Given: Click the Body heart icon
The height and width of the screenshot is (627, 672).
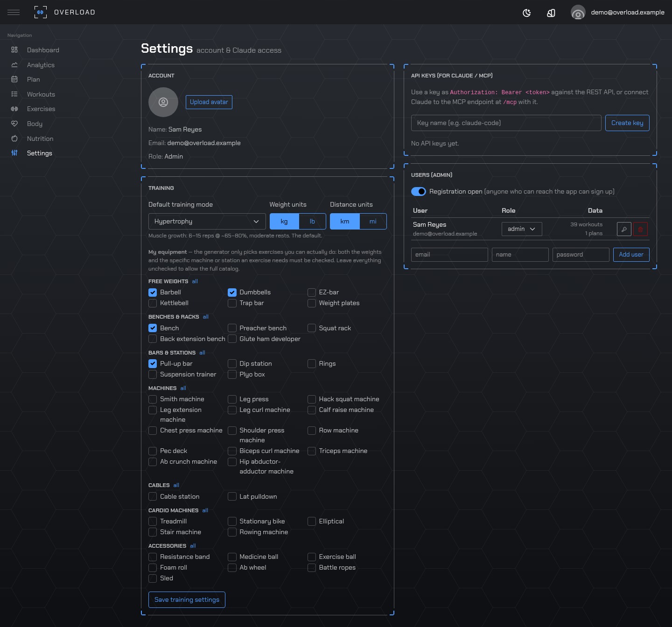Looking at the screenshot, I should pos(14,124).
